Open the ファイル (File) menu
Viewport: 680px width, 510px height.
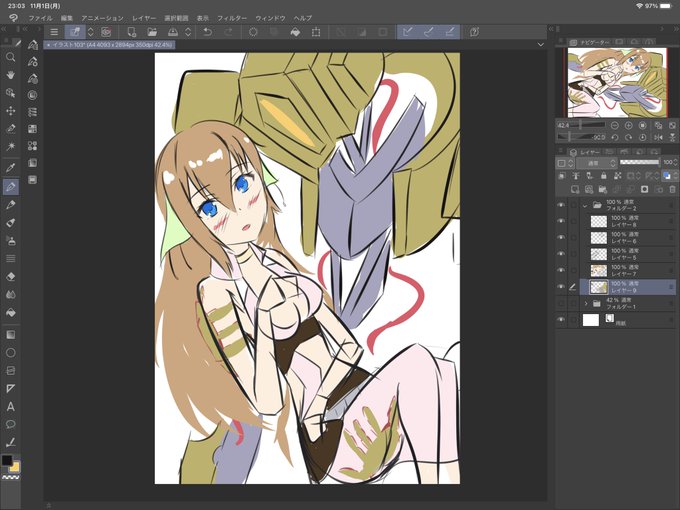tap(40, 18)
